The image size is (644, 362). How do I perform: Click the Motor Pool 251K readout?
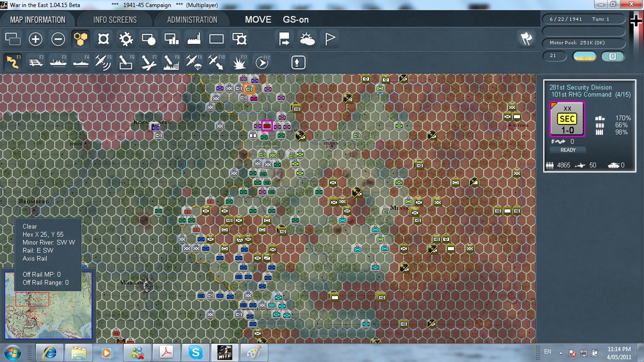[x=584, y=43]
